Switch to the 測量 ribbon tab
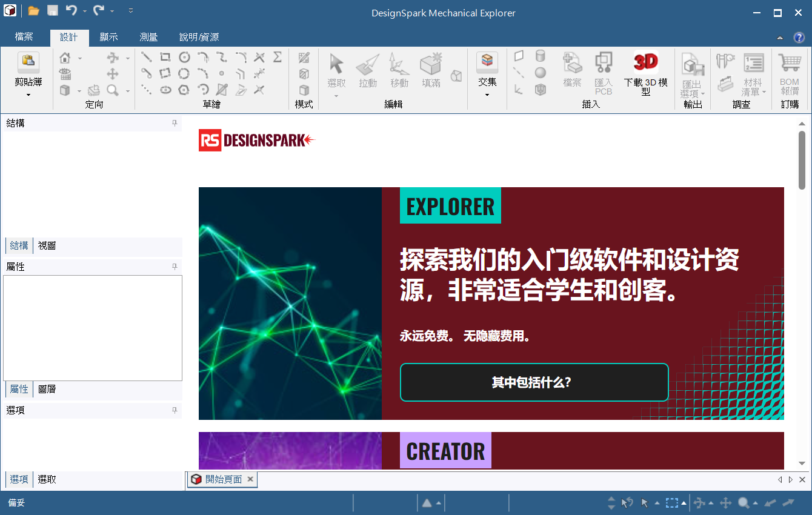812x515 pixels. click(149, 37)
